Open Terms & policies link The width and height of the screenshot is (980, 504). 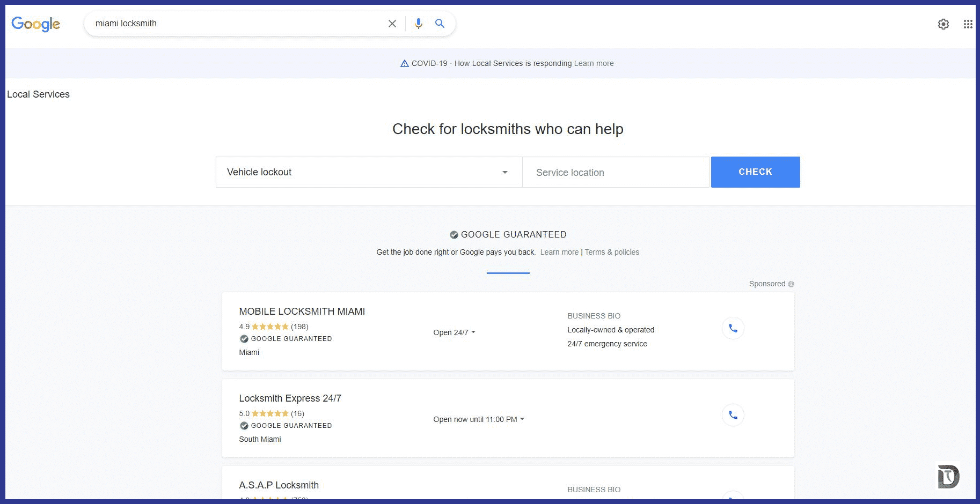(612, 252)
